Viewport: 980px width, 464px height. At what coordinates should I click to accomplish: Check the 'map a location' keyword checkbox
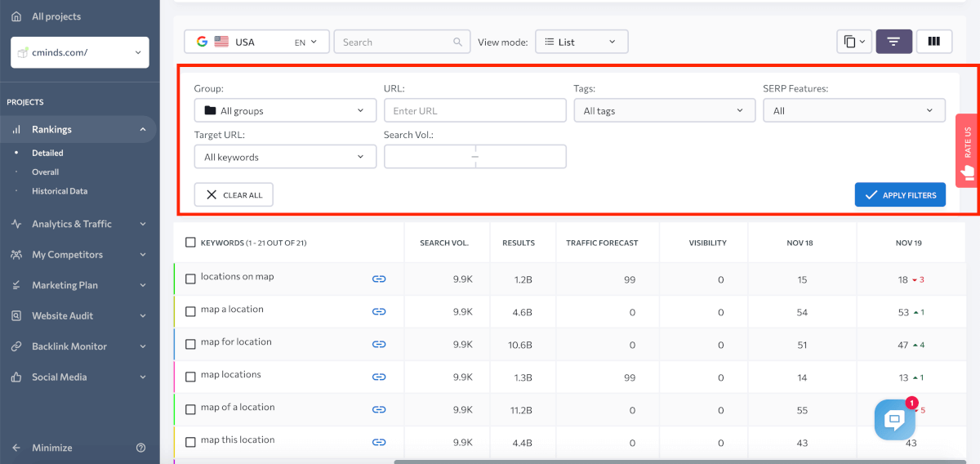(x=190, y=311)
